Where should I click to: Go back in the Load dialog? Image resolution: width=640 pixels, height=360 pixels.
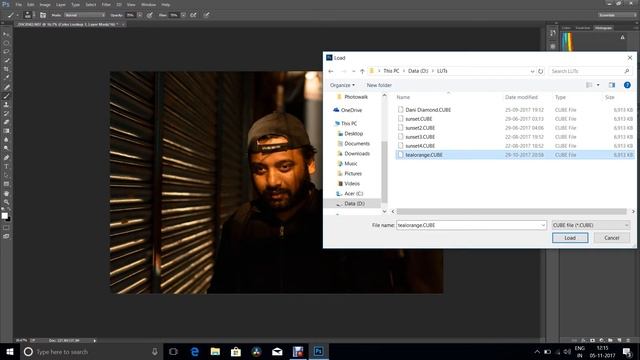(331, 71)
